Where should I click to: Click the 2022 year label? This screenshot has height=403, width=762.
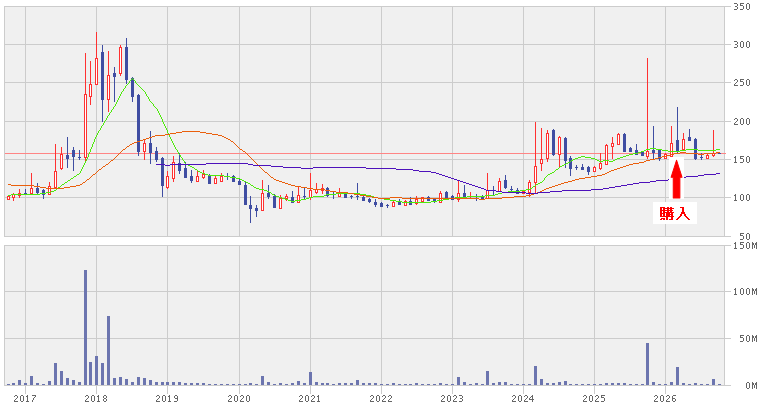[381, 399]
